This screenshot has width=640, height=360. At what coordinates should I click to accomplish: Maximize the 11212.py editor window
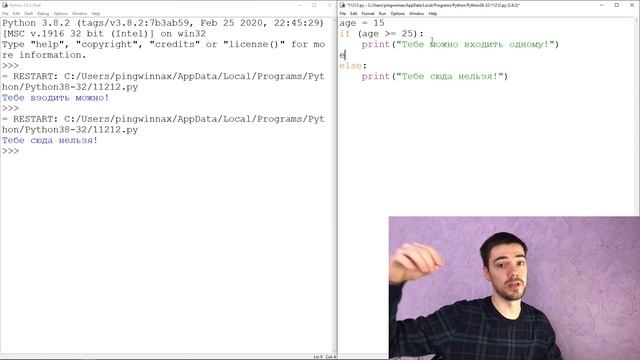[x=617, y=5]
